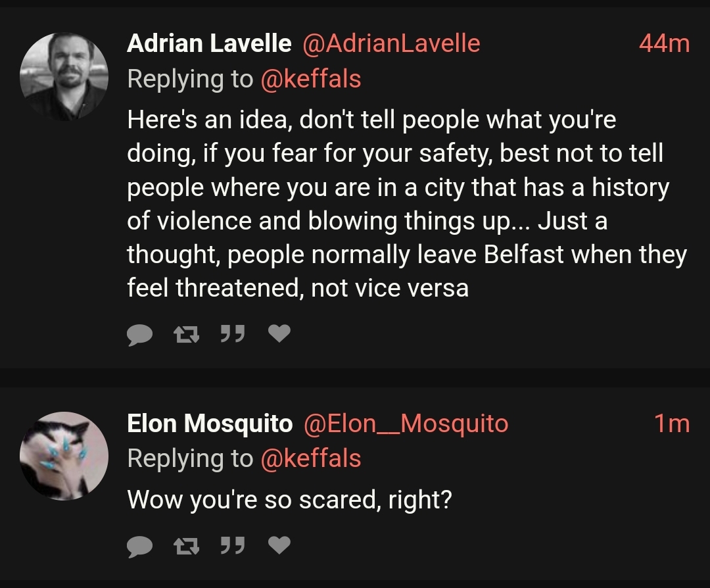Like Adrian Lavelle's tweet
Image resolution: width=710 pixels, height=588 pixels.
coord(279,333)
